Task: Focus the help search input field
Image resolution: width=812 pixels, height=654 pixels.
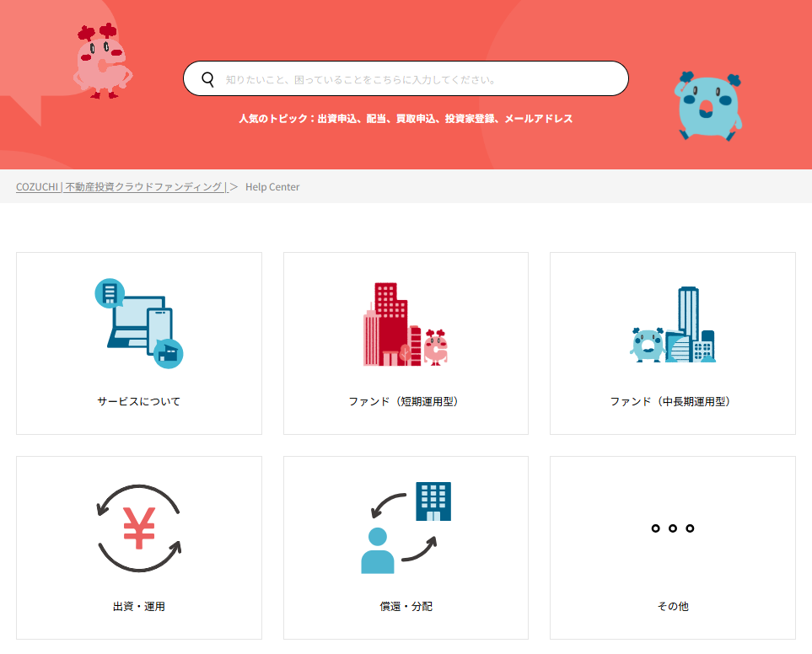Action: (406, 78)
